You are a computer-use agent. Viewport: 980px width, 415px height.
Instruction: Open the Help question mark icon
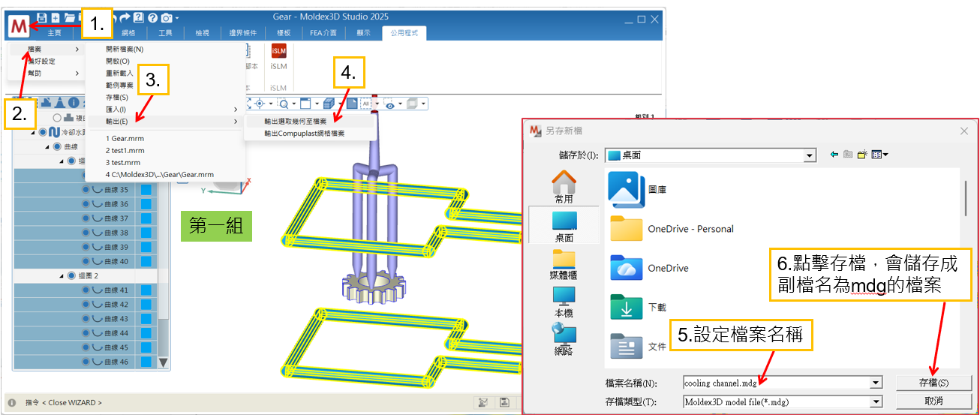pyautogui.click(x=152, y=17)
